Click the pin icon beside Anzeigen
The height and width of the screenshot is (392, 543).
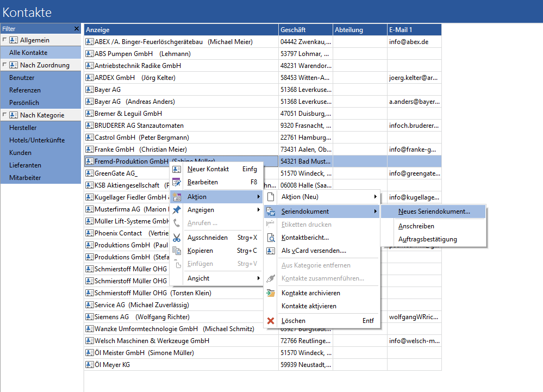[177, 210]
